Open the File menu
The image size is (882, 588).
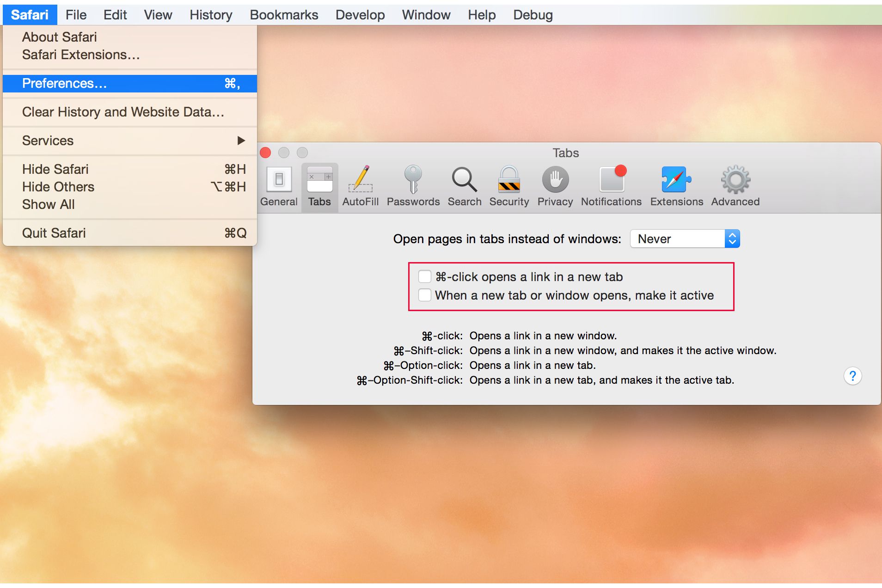pyautogui.click(x=76, y=15)
